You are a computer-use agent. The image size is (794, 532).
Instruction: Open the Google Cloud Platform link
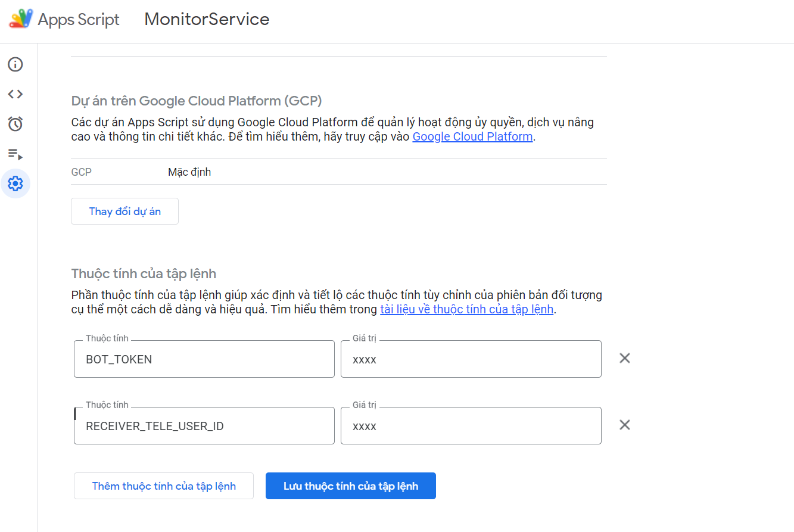click(x=472, y=136)
